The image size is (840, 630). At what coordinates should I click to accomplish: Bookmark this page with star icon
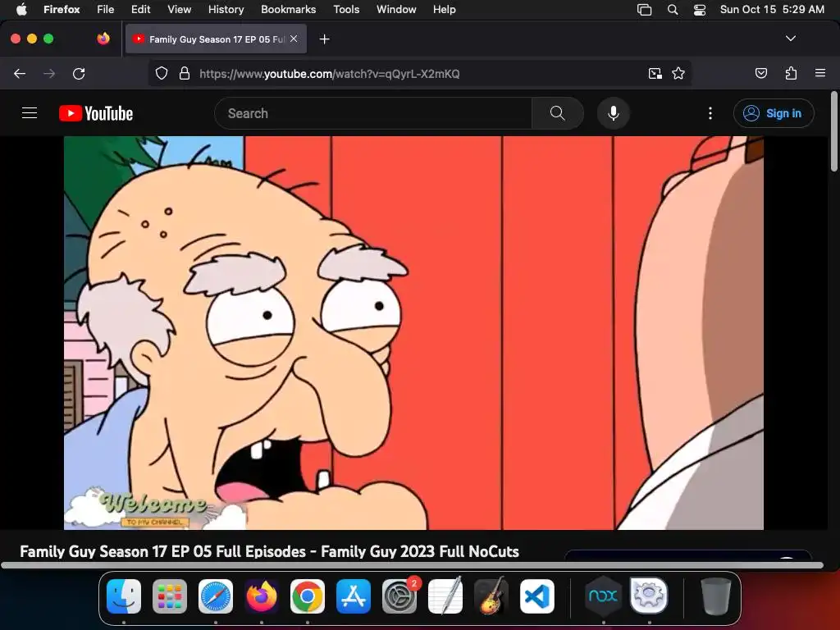[678, 73]
